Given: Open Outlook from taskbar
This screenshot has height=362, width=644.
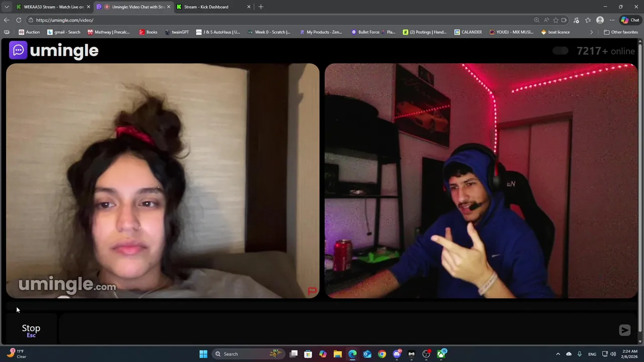Looking at the screenshot, I should point(367,354).
